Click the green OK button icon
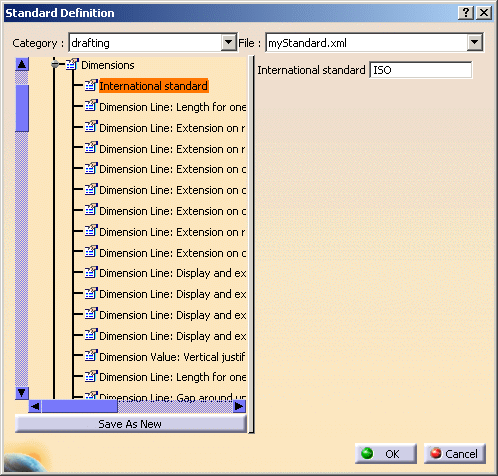Screen dimensions: 498x476 point(367,453)
